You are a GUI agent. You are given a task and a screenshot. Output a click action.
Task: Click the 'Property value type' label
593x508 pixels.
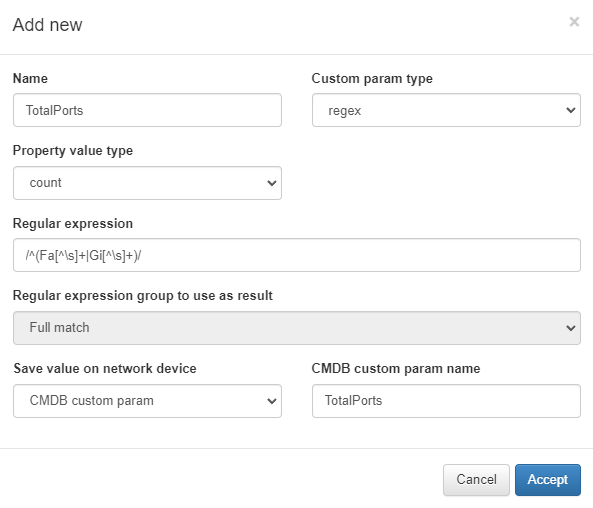click(x=73, y=151)
